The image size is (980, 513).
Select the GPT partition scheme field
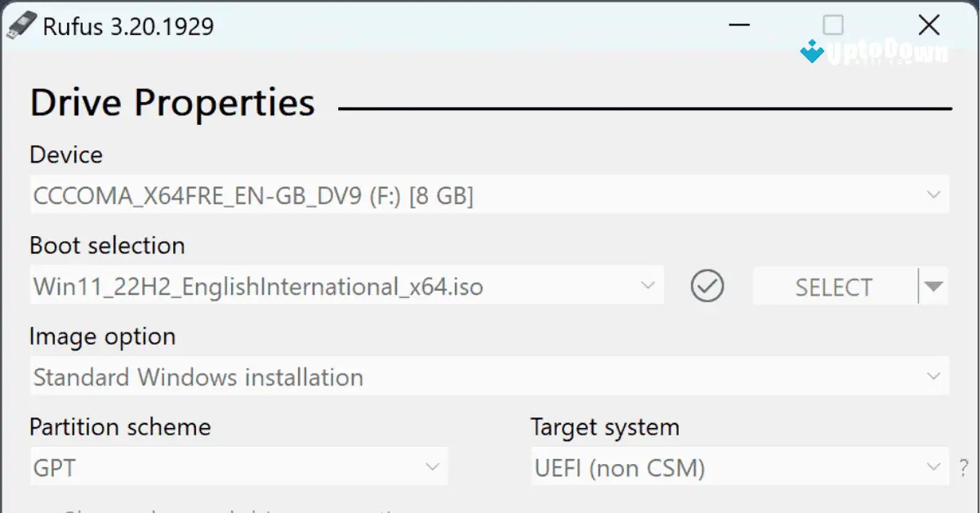click(x=204, y=466)
